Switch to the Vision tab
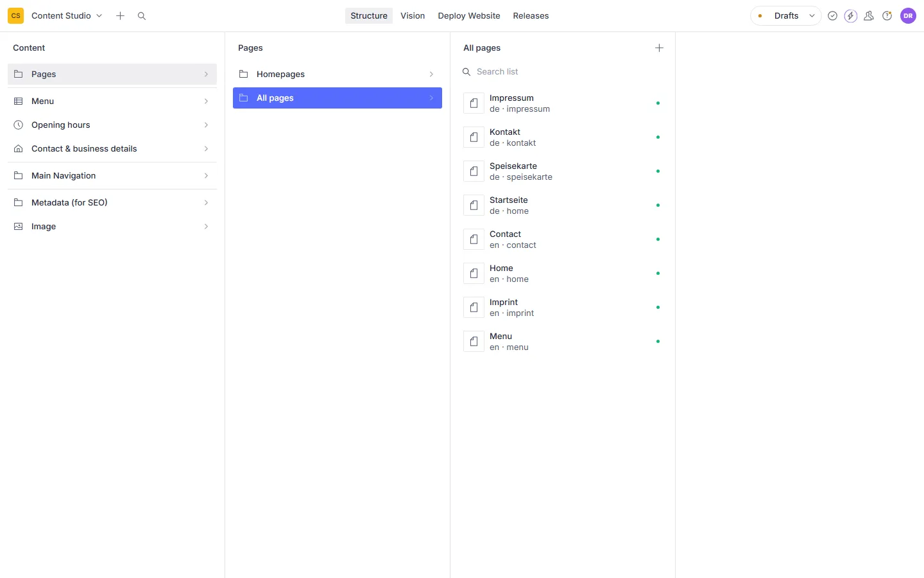The image size is (924, 578). (413, 15)
